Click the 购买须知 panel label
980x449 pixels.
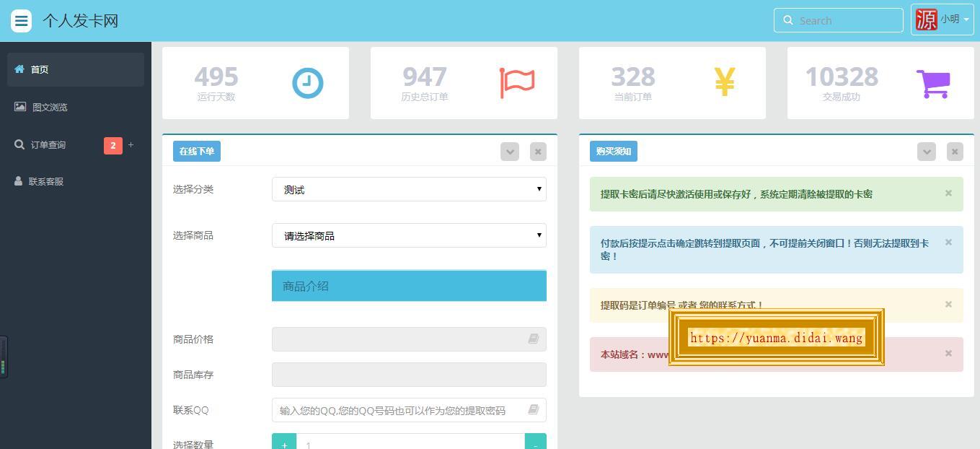[614, 151]
